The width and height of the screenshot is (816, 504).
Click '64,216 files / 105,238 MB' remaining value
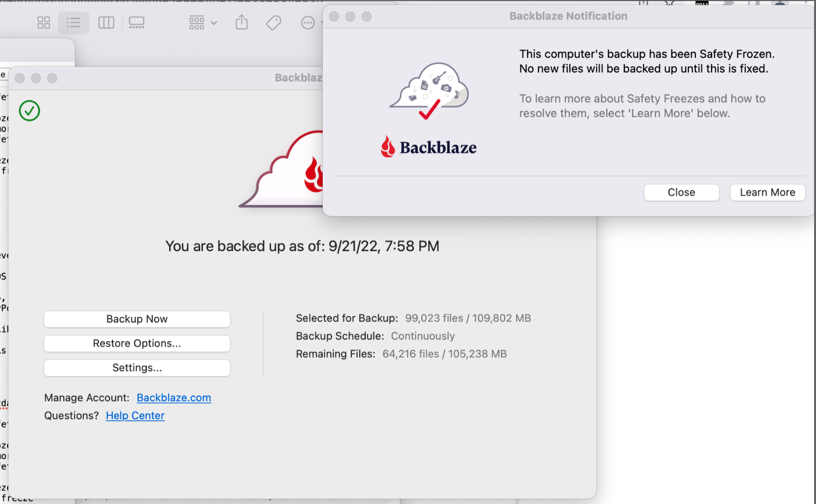click(444, 354)
